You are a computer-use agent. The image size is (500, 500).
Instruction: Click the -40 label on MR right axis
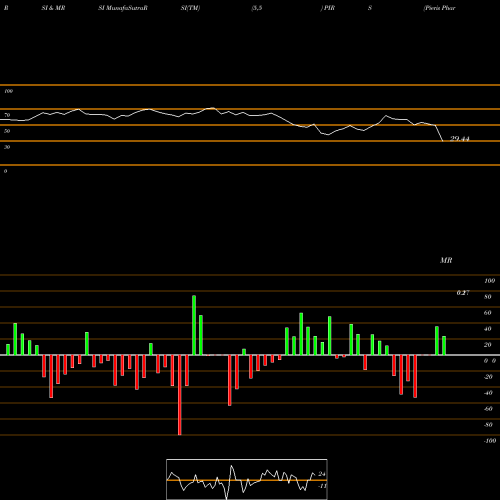click(488, 393)
